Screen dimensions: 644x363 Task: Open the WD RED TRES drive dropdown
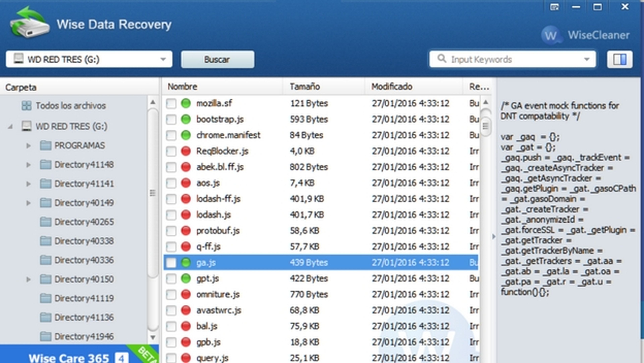click(x=163, y=59)
